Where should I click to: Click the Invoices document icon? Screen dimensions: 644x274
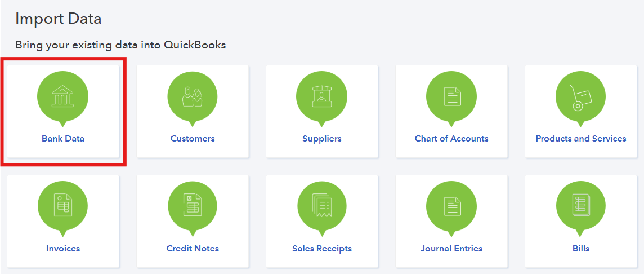coord(62,206)
